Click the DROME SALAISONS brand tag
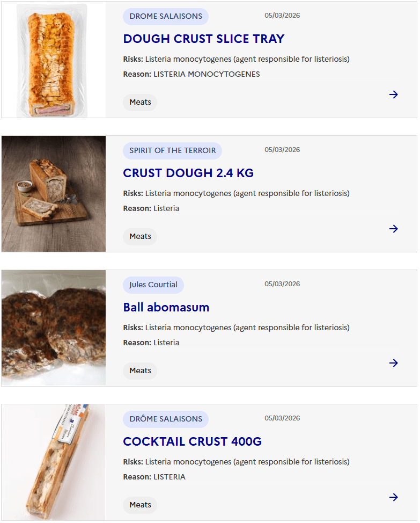Viewport: 420px width, 523px height. (x=166, y=16)
